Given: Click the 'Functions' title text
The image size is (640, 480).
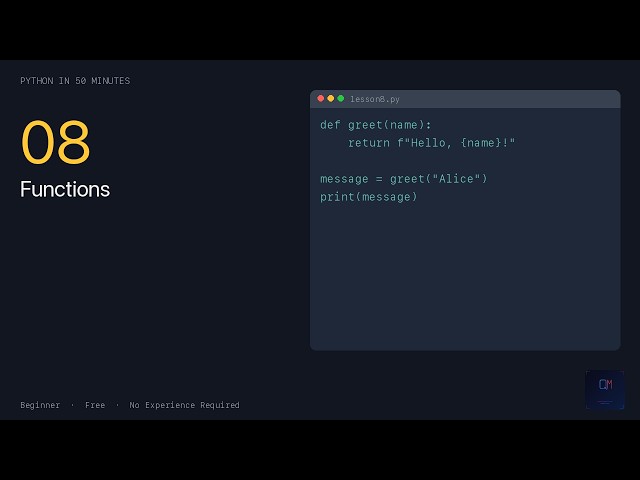Looking at the screenshot, I should point(65,189).
